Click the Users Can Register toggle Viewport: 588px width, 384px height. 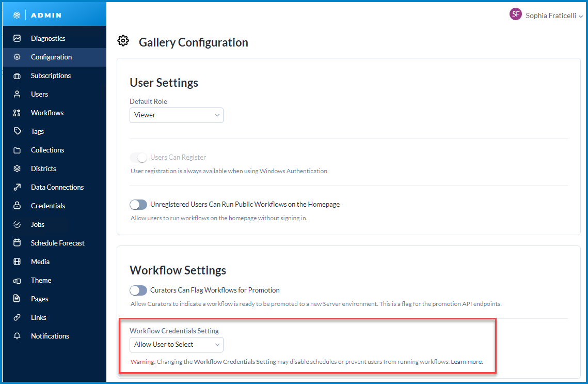(138, 157)
